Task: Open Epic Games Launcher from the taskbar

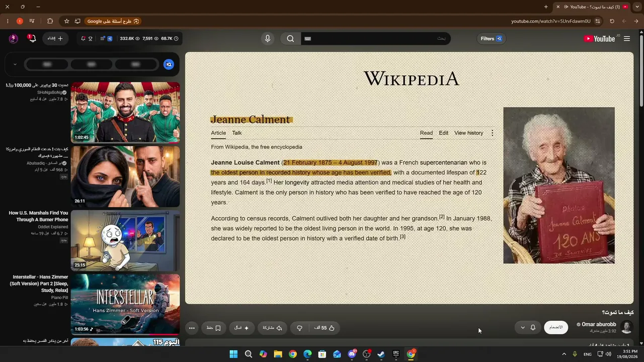Action: point(396,354)
